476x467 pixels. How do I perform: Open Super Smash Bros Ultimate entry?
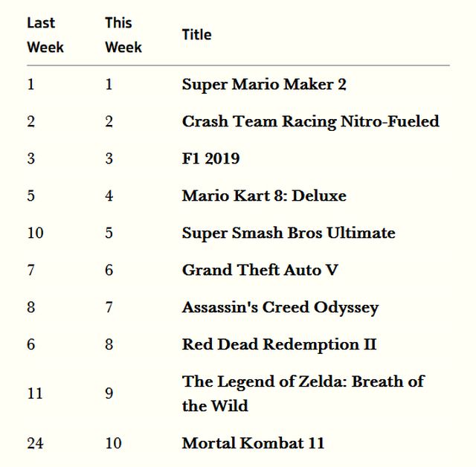pyautogui.click(x=289, y=233)
